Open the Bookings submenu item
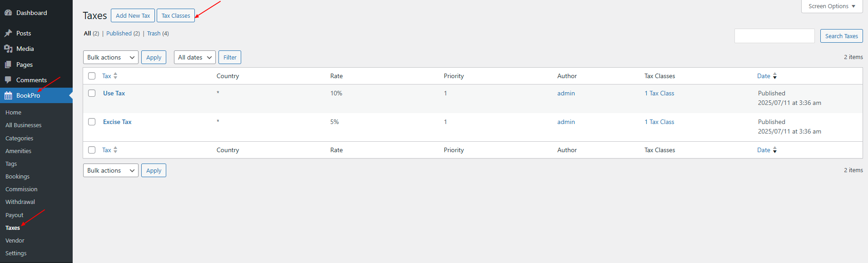868x263 pixels. coord(17,176)
